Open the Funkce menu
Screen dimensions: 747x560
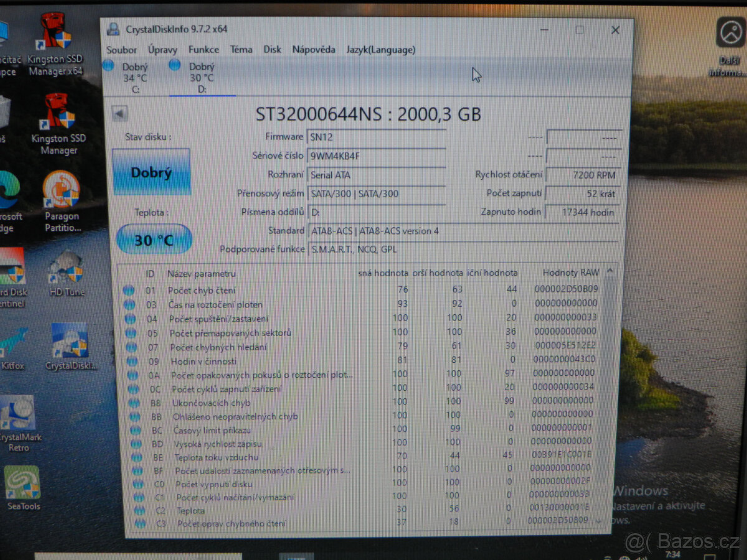click(x=204, y=49)
